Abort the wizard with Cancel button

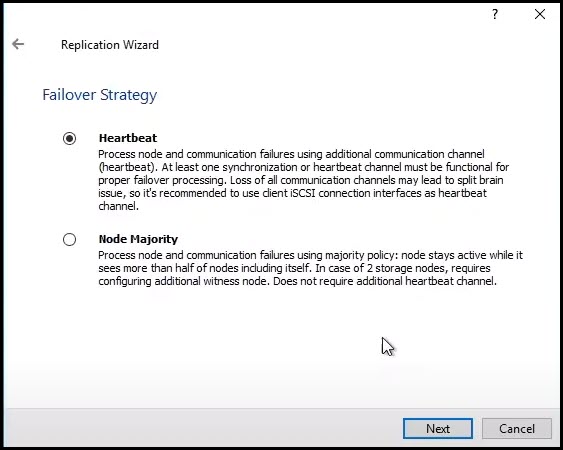pyautogui.click(x=517, y=428)
